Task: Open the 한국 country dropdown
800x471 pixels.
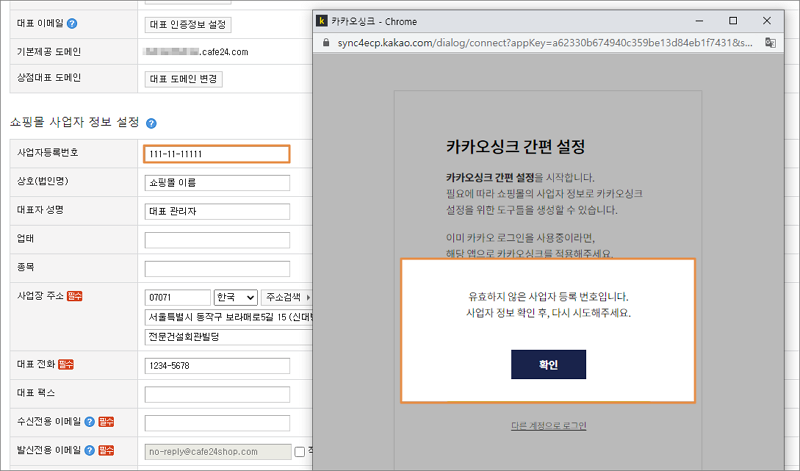Action: tap(235, 297)
